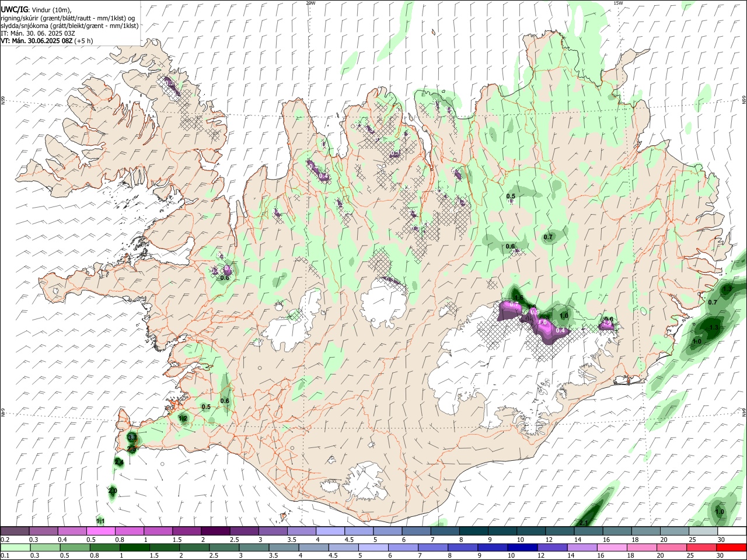This screenshot has height=560, width=747.
Task: Click the "IT: Mán. 30. 06. 2025 03Z" line
Action: pos(38,33)
